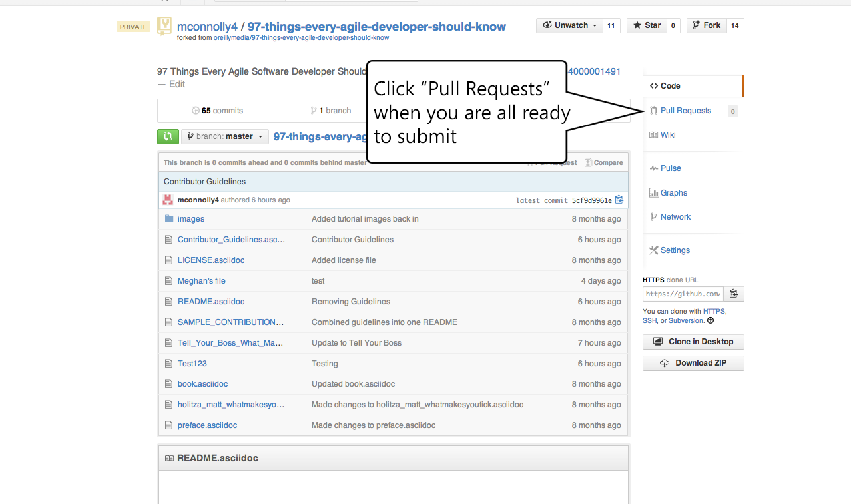
Task: Open the Code tab in sidebar
Action: (693, 86)
